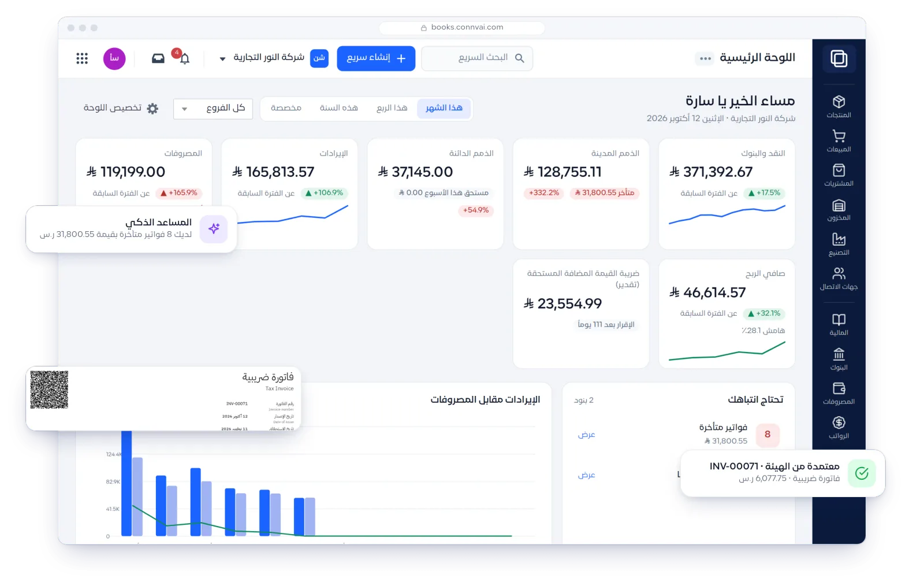924x578 pixels.
Task: Open the apps grid launcher icon
Action: [x=82, y=58]
